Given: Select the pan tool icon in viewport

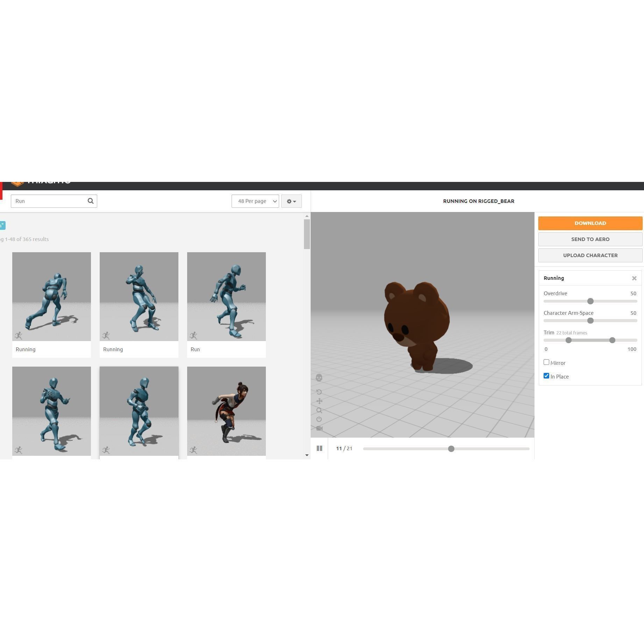Looking at the screenshot, I should click(x=319, y=401).
